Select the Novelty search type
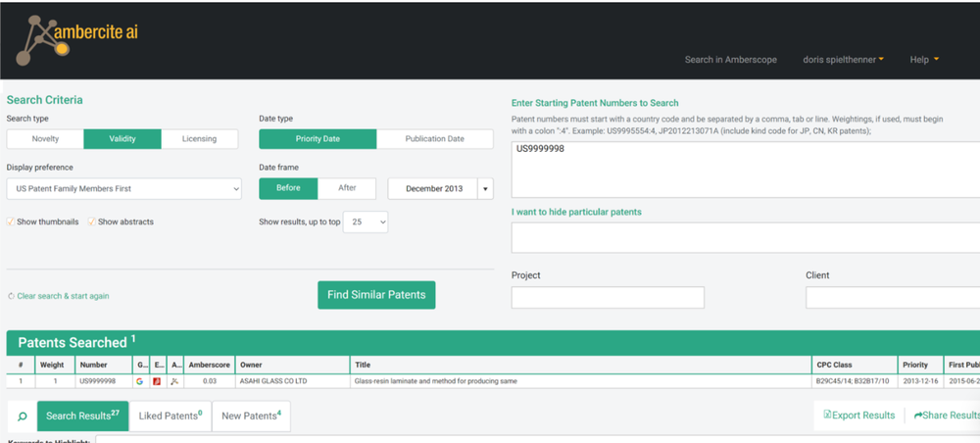980x443 pixels. pos(45,139)
